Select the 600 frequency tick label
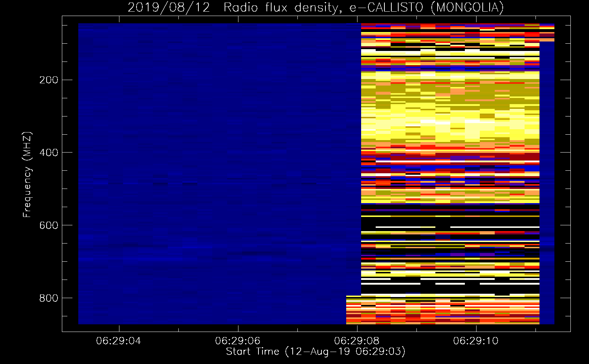The image size is (589, 364). (49, 225)
